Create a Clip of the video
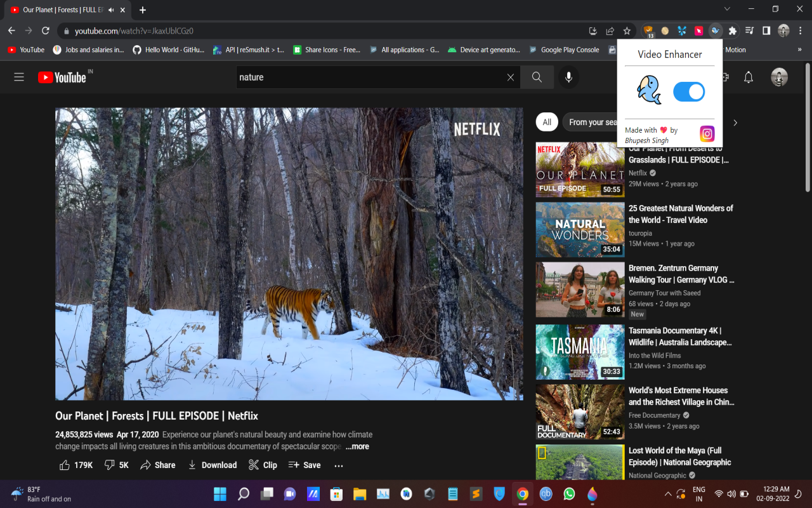812x508 pixels. click(x=263, y=465)
